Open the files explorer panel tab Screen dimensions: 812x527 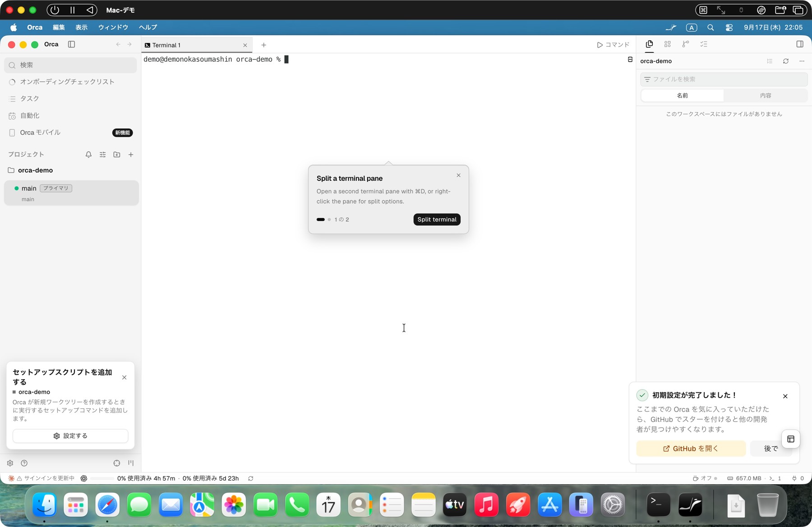pyautogui.click(x=649, y=44)
